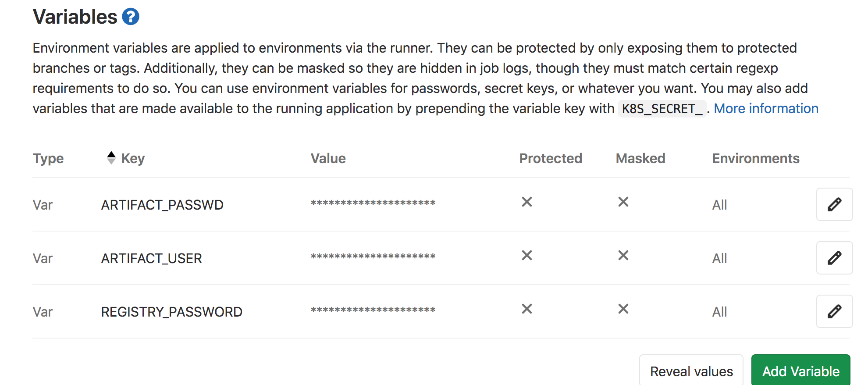Sort variables using the Key sort arrow
Image resolution: width=868 pixels, height=385 pixels.
click(111, 158)
